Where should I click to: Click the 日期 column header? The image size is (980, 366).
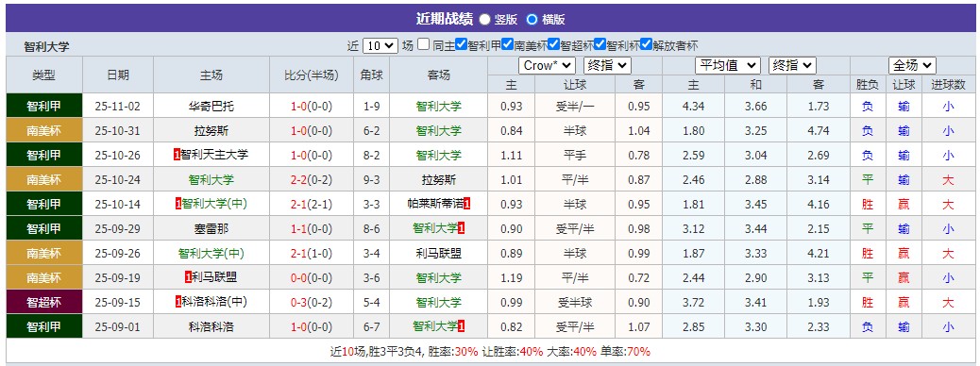coord(117,75)
